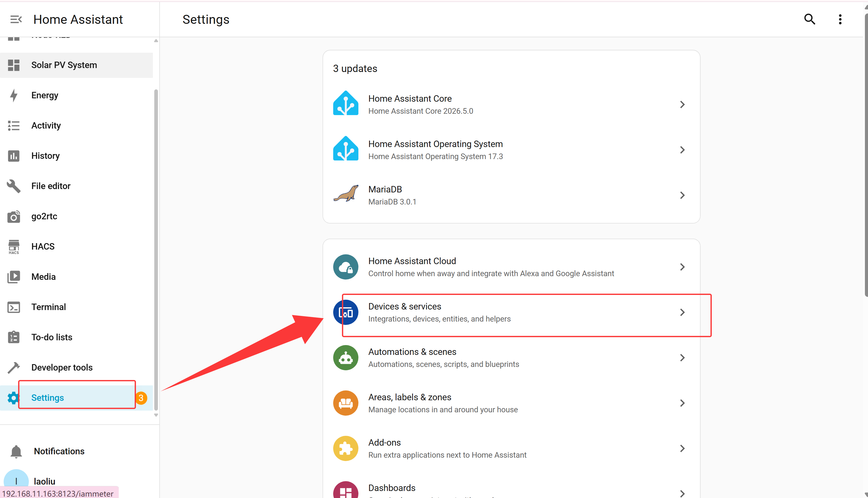Viewport: 868px width, 498px height.
Task: Expand the MariaDB update chevron
Action: click(682, 195)
